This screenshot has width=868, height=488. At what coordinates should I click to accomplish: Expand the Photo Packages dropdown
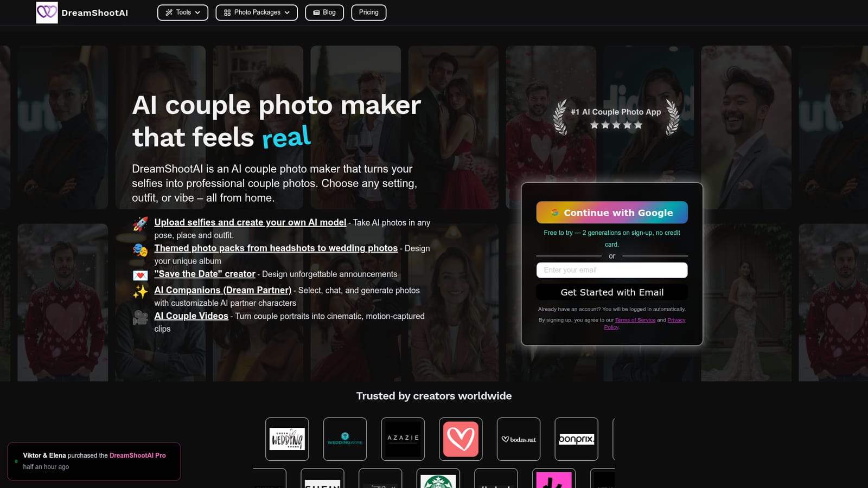point(257,12)
